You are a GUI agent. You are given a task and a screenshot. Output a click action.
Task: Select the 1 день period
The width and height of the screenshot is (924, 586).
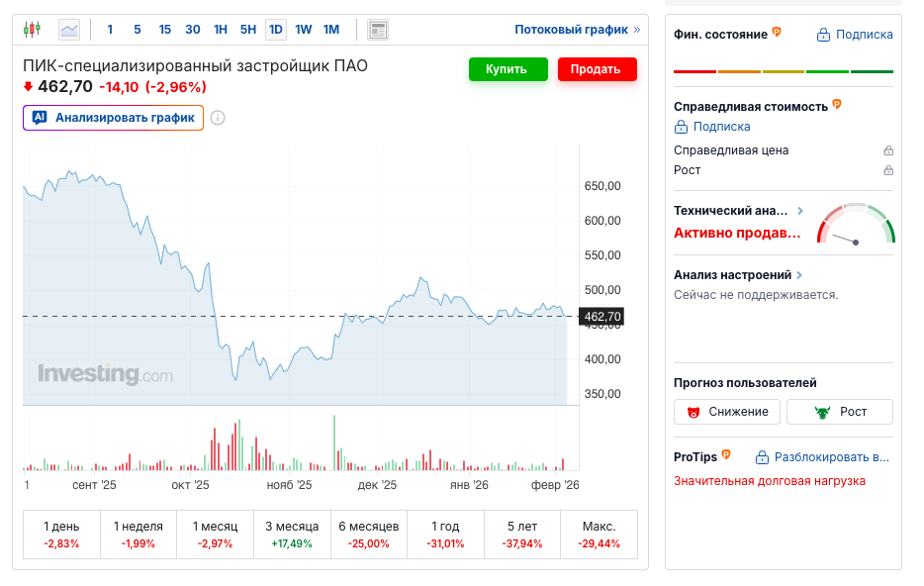61,535
